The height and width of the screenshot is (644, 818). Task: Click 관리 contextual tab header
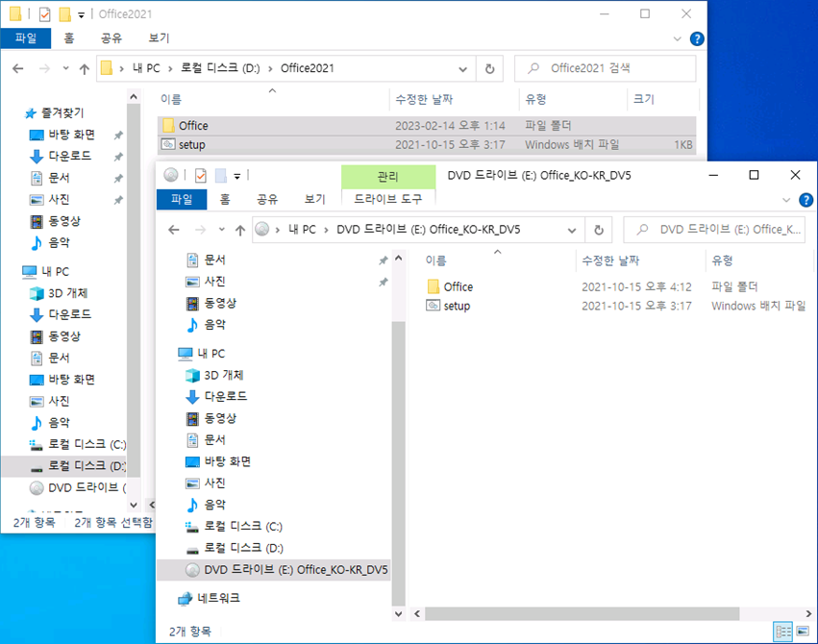tap(388, 177)
